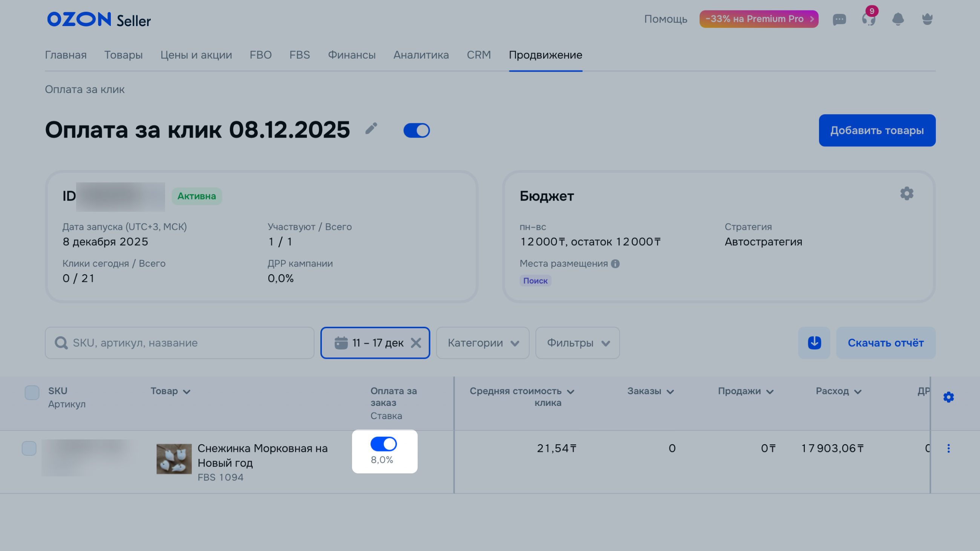Expand the Категории dropdown
Viewport: 980px width, 551px height.
coord(482,343)
